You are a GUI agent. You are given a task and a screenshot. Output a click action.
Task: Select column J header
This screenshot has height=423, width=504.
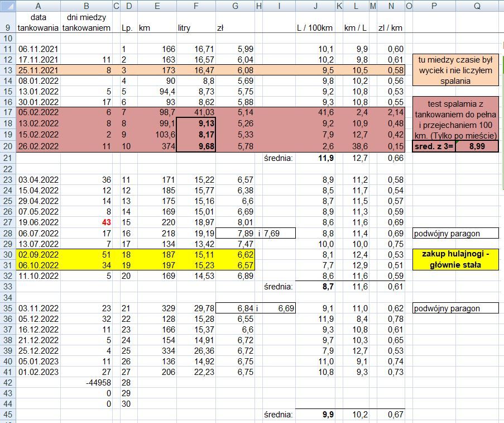315,6
